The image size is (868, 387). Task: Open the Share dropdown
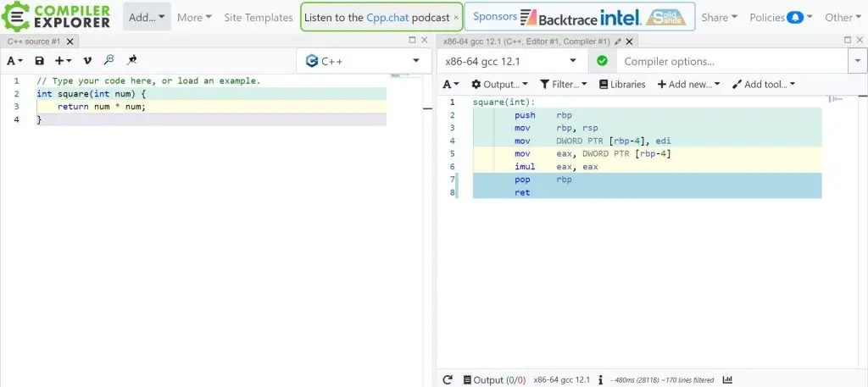click(x=719, y=17)
